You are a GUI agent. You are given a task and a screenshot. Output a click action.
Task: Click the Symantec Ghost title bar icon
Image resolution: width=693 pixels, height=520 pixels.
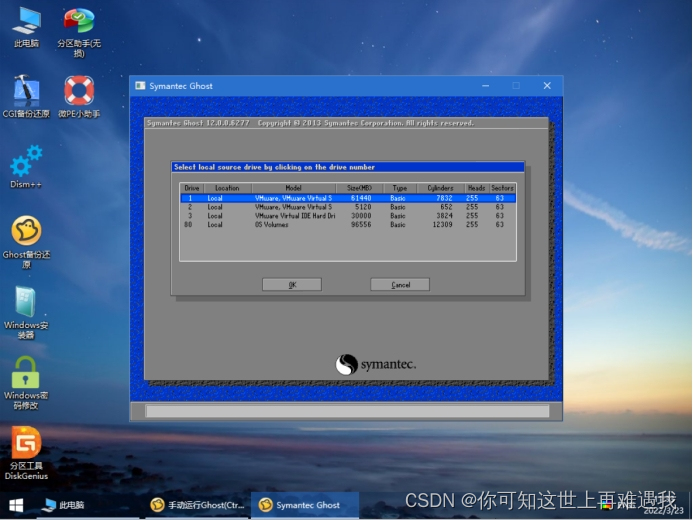[140, 86]
